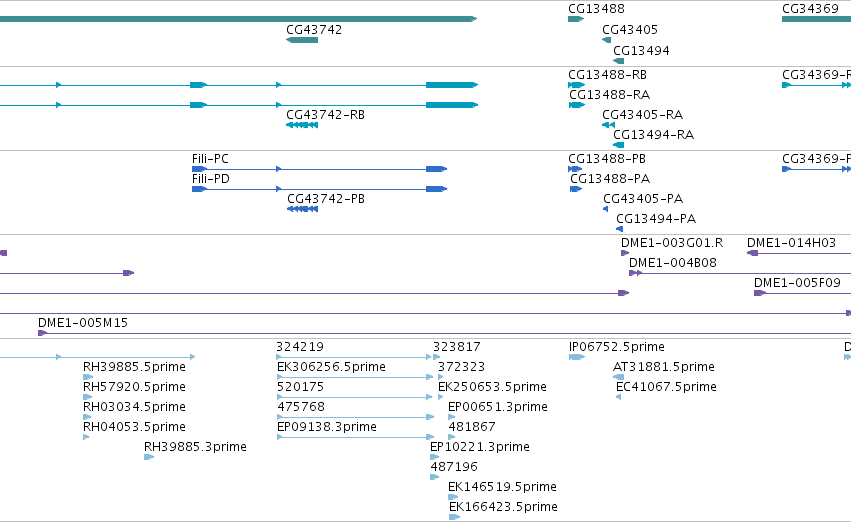Select the CG43742 gene label
The image size is (851, 522).
click(x=314, y=30)
